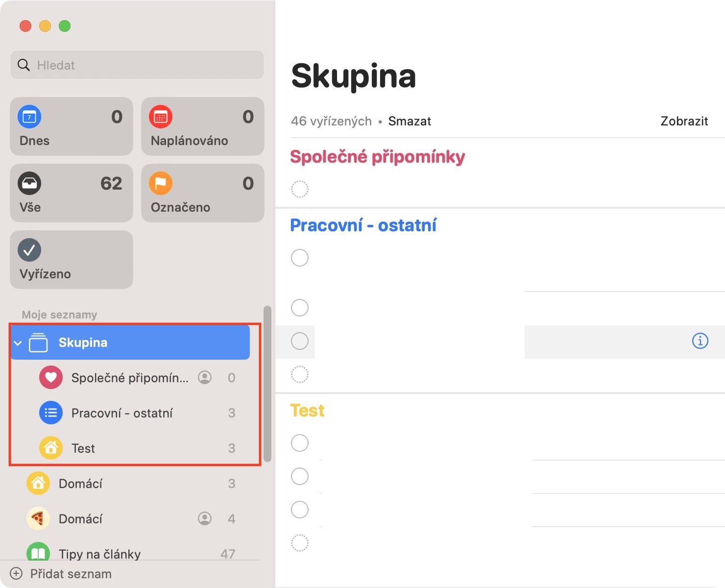725x588 pixels.
Task: Click the plus icon beside Přidat seznam
Action: pos(16,574)
